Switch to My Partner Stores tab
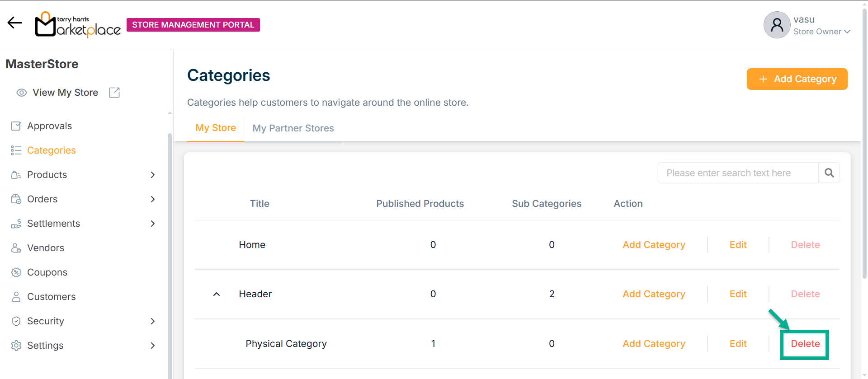 [293, 128]
